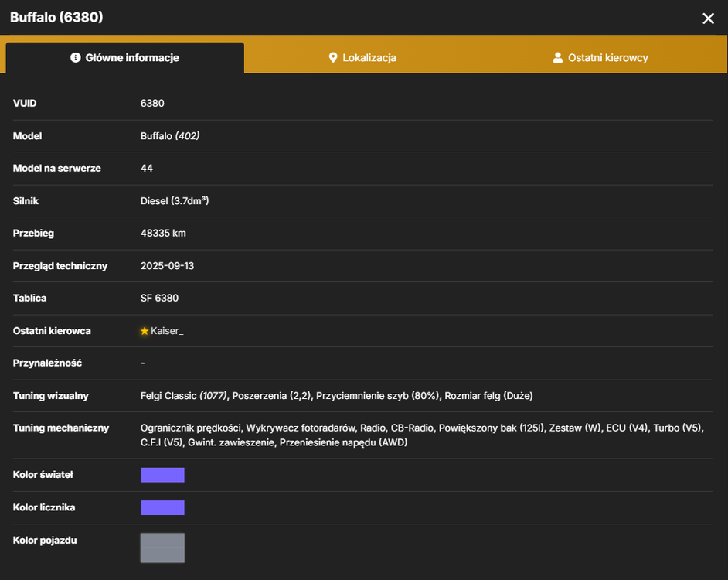Click the VUID value 6380
Screen dimensions: 728x580
[152, 103]
